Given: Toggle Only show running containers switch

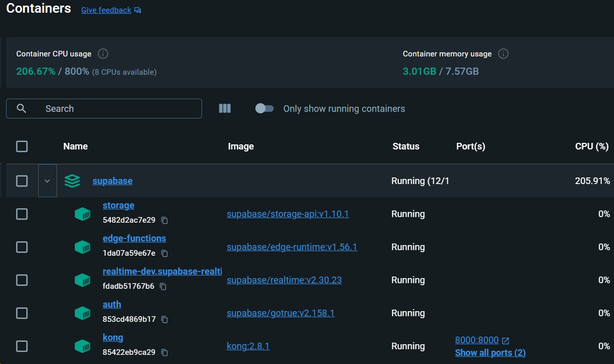Looking at the screenshot, I should pos(265,108).
